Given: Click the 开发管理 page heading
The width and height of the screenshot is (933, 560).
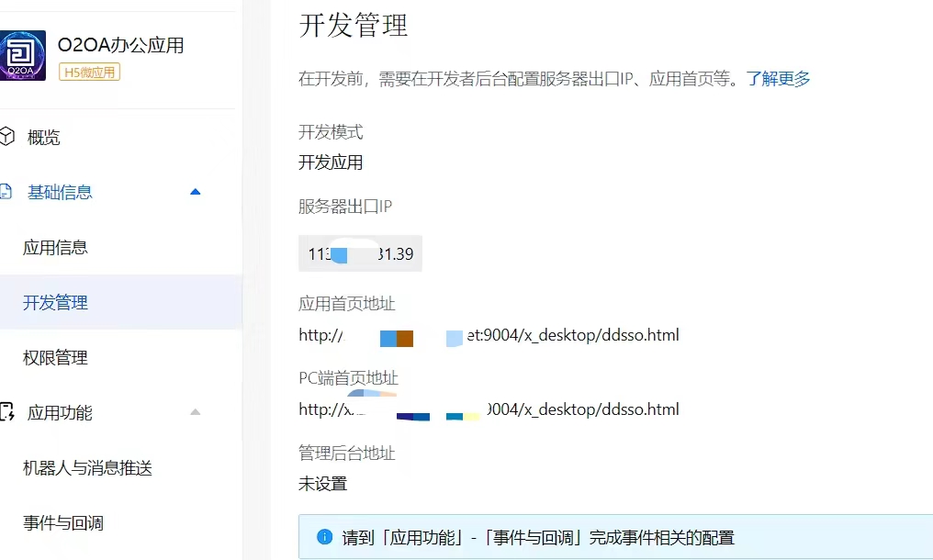Looking at the screenshot, I should coord(354,26).
